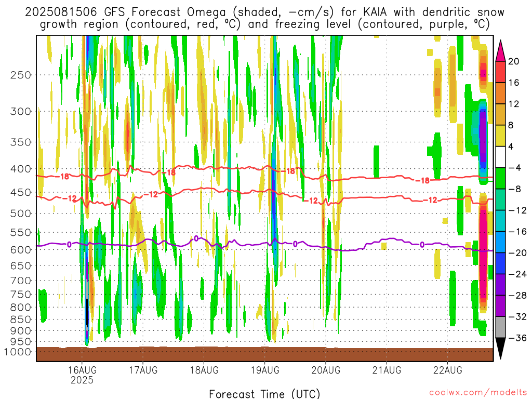
Task: Select the 22AUG date label
Action: point(447,370)
